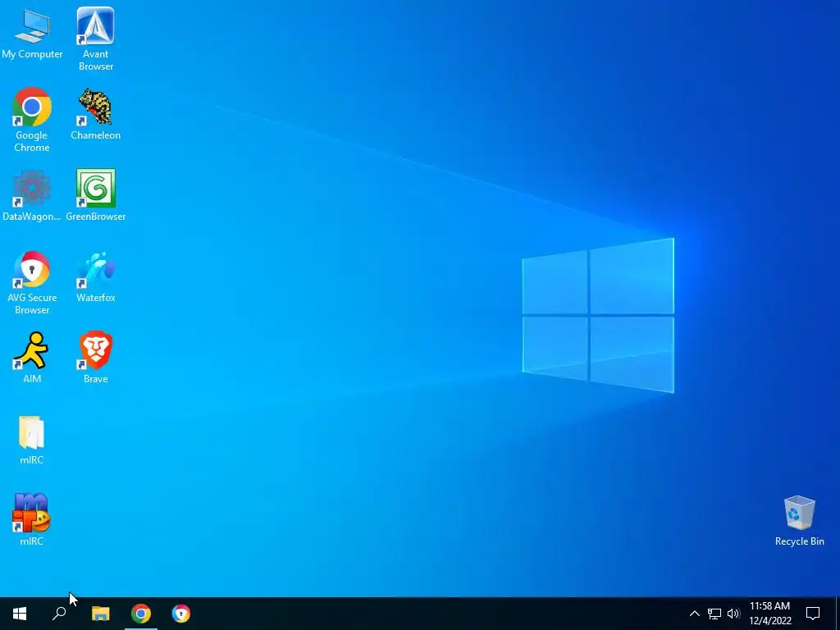Select the DataWagon desktop shortcut
This screenshot has height=630, width=840.
(x=32, y=195)
